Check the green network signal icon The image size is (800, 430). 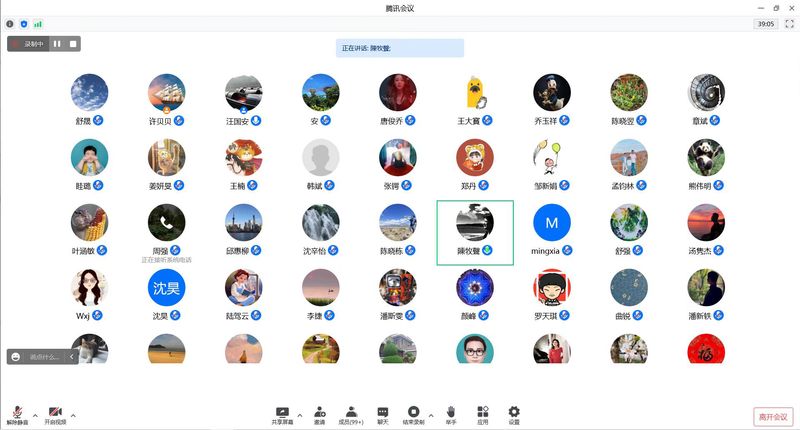pos(38,23)
